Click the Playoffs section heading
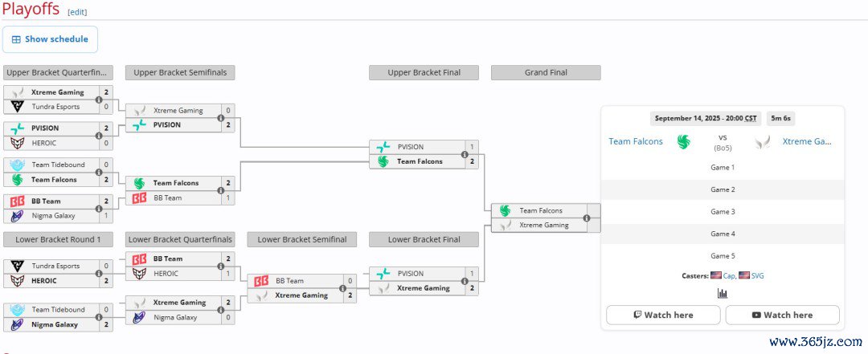 31,9
